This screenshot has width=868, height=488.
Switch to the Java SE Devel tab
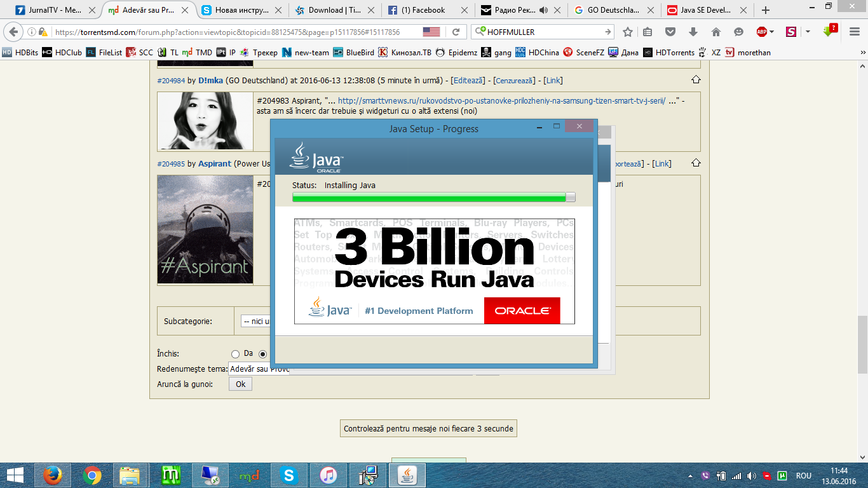coord(708,10)
